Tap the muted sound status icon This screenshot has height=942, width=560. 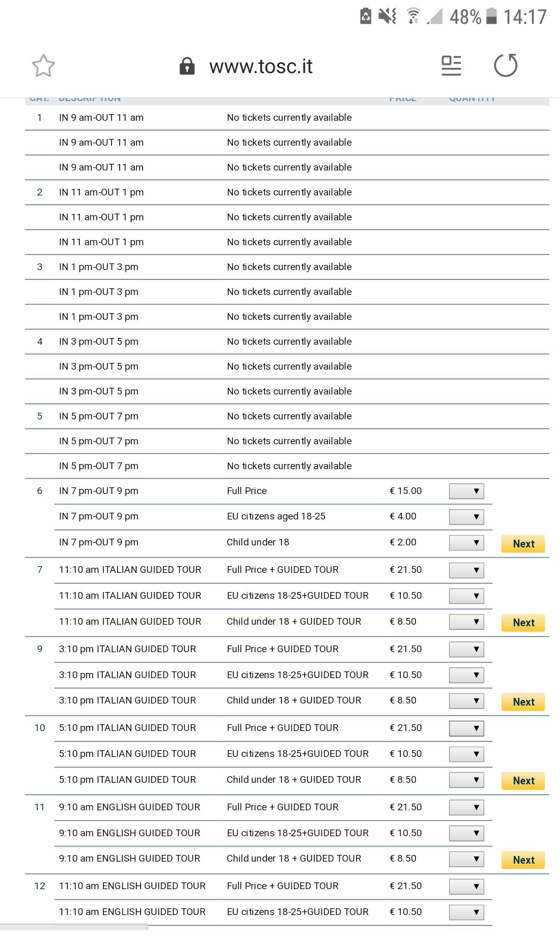[x=387, y=16]
